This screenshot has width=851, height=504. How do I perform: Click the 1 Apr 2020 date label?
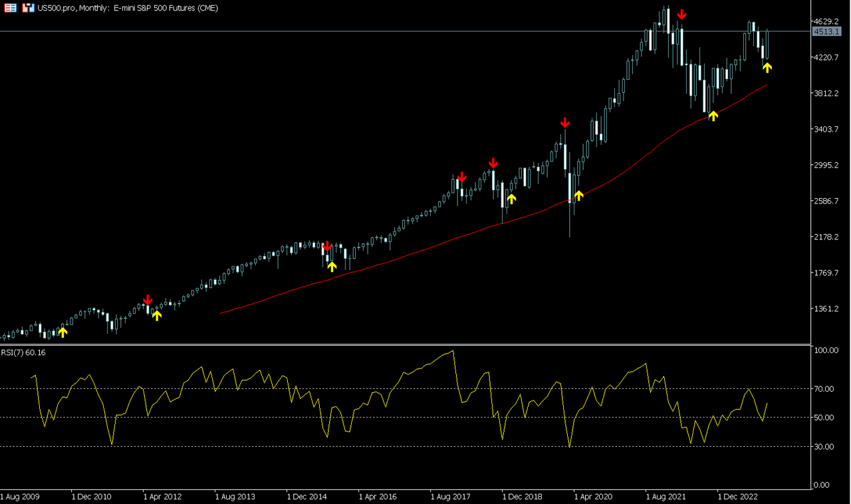[x=594, y=497]
